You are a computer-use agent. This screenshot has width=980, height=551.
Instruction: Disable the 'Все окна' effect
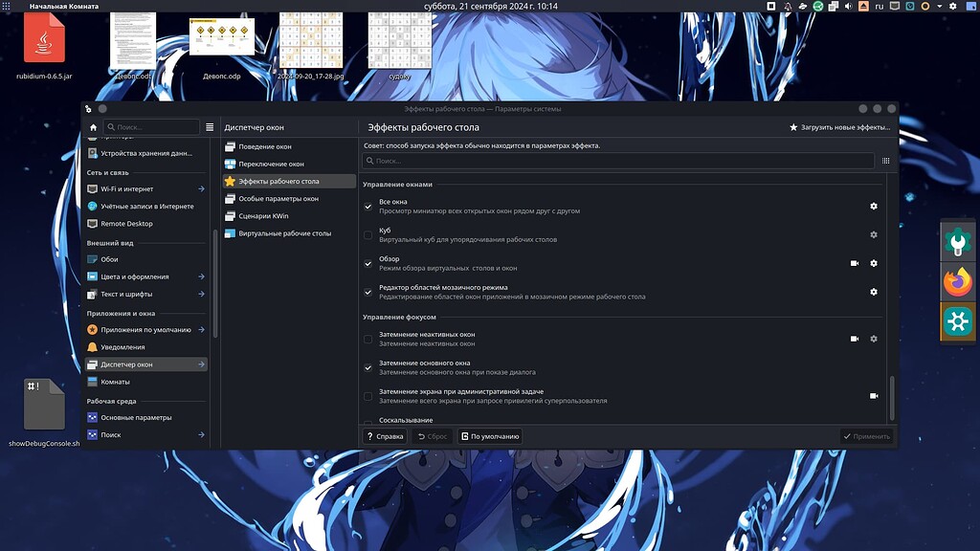(367, 207)
